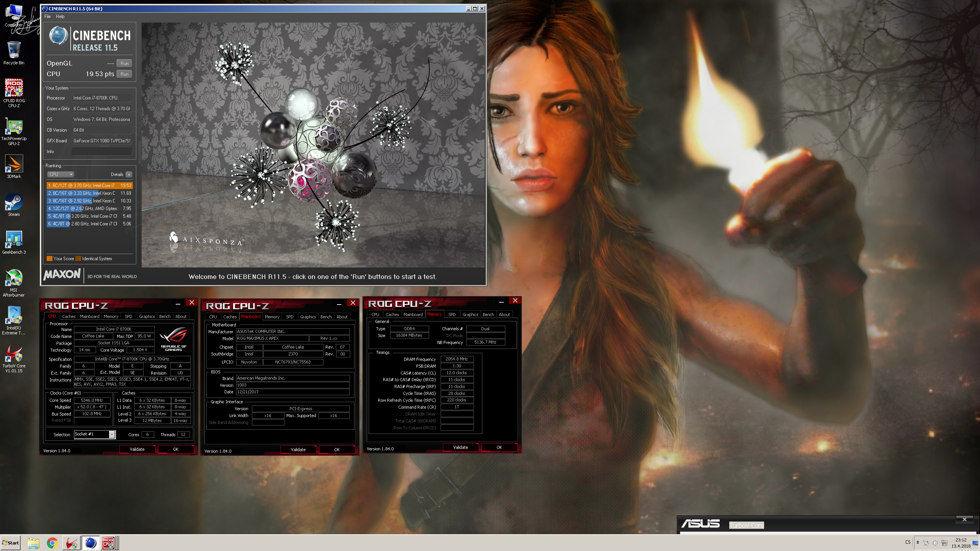980x551 pixels.
Task: Close the ASUS TurboV Core panel
Action: tap(965, 519)
